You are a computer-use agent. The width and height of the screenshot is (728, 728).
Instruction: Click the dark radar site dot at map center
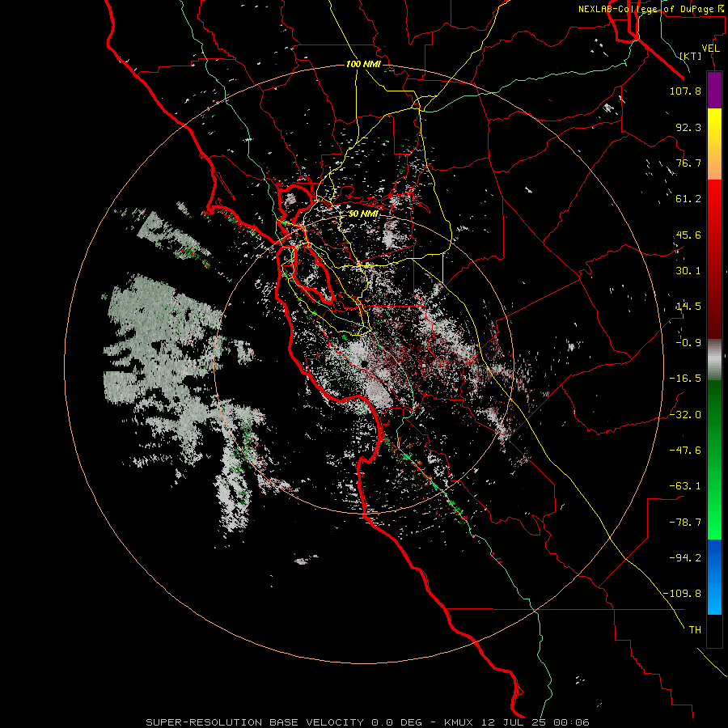[363, 363]
